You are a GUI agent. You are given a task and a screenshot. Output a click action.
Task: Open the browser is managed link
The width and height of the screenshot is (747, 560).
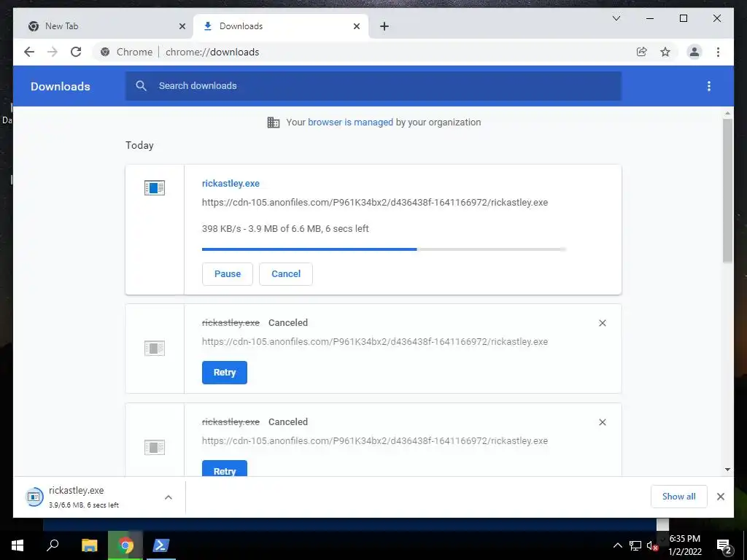click(350, 122)
